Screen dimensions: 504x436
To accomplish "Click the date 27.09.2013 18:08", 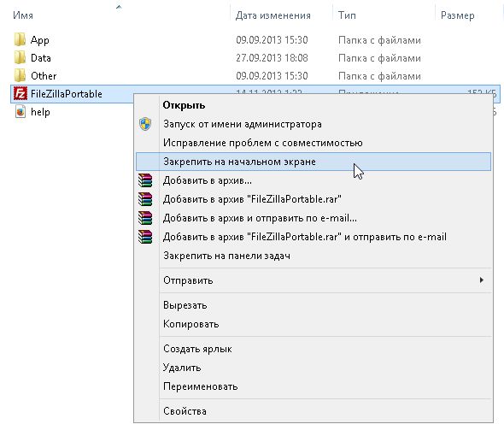I will [272, 58].
